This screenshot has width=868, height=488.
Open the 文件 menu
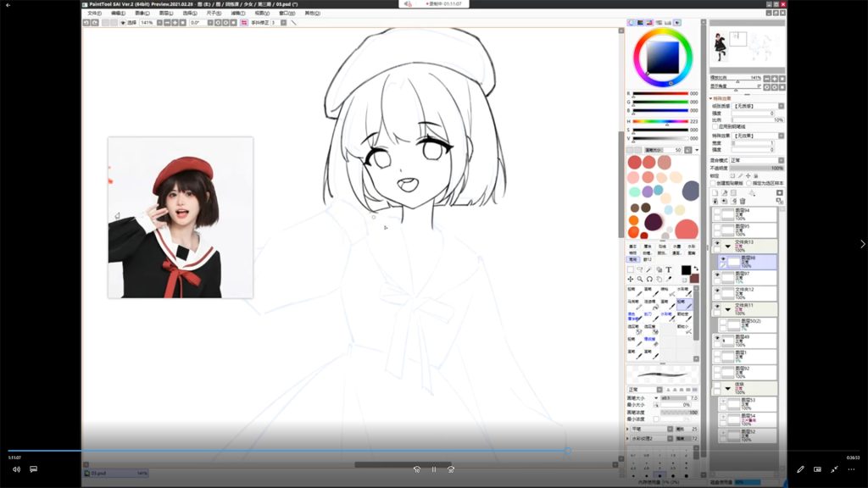point(94,13)
